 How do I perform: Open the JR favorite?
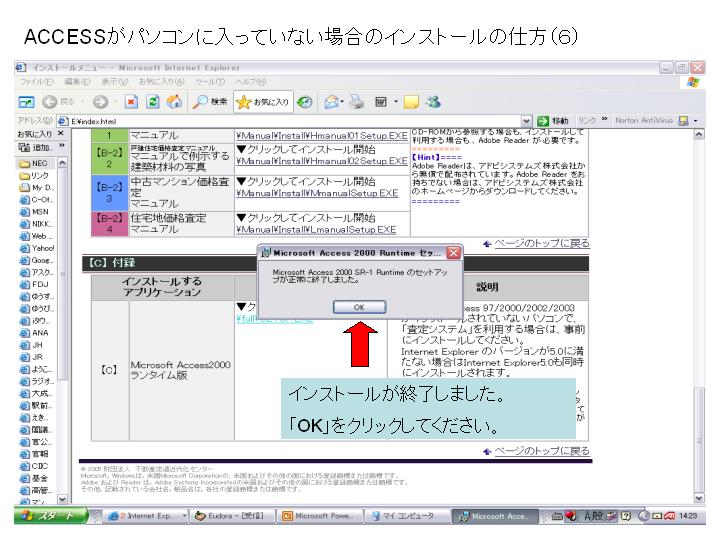click(x=31, y=357)
